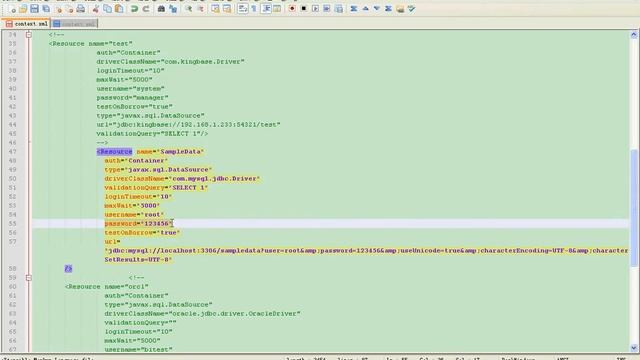
Task: Paste clipboard with Paste icon
Action: pos(119,9)
